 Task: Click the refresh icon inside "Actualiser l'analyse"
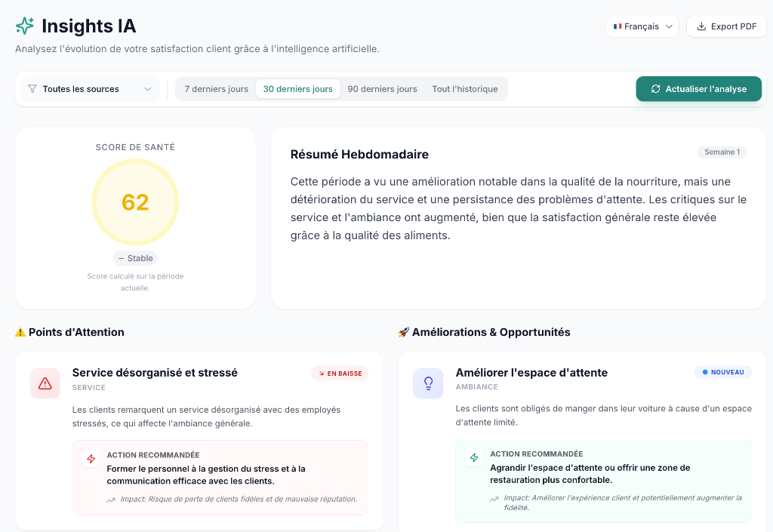click(x=656, y=88)
